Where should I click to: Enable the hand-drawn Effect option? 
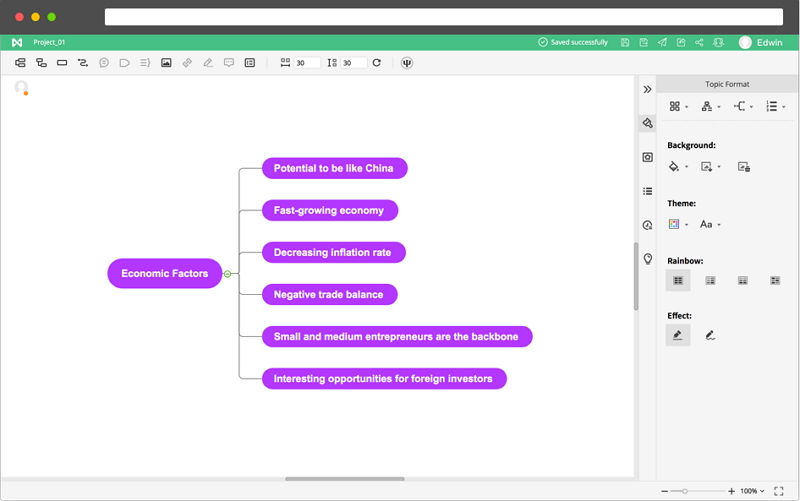point(710,336)
